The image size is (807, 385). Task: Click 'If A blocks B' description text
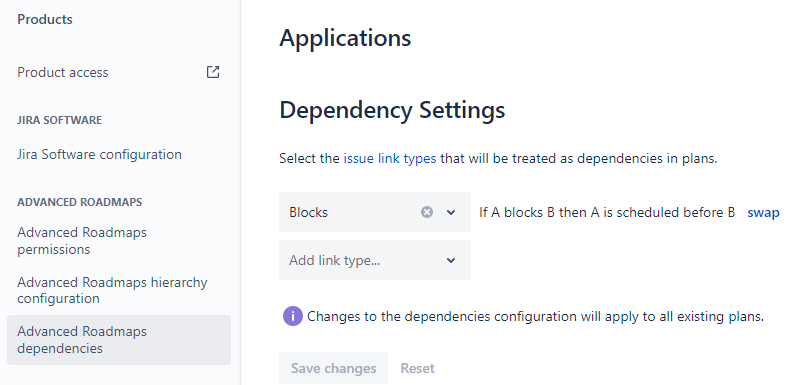tap(607, 212)
